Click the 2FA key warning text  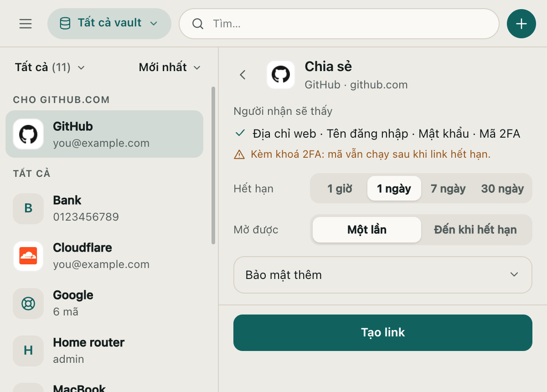pos(371,155)
